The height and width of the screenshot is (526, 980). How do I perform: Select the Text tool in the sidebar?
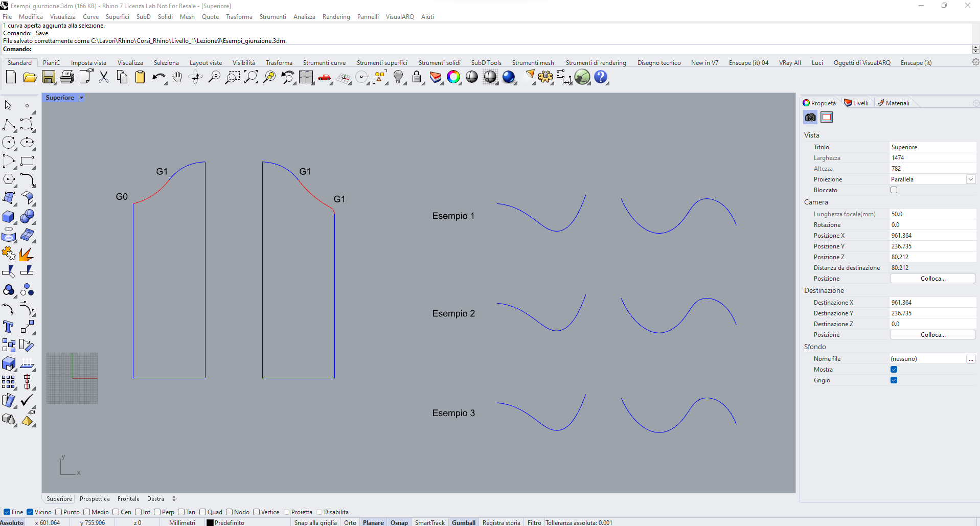(9, 327)
